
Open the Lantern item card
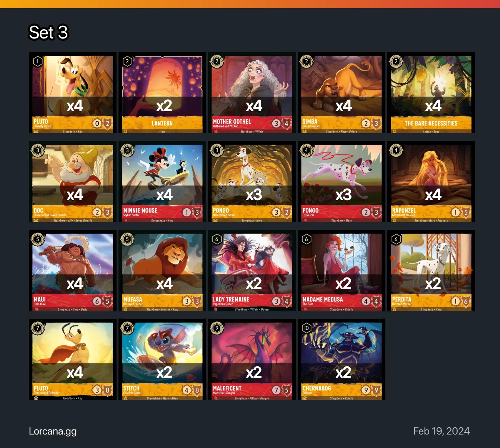(x=162, y=93)
